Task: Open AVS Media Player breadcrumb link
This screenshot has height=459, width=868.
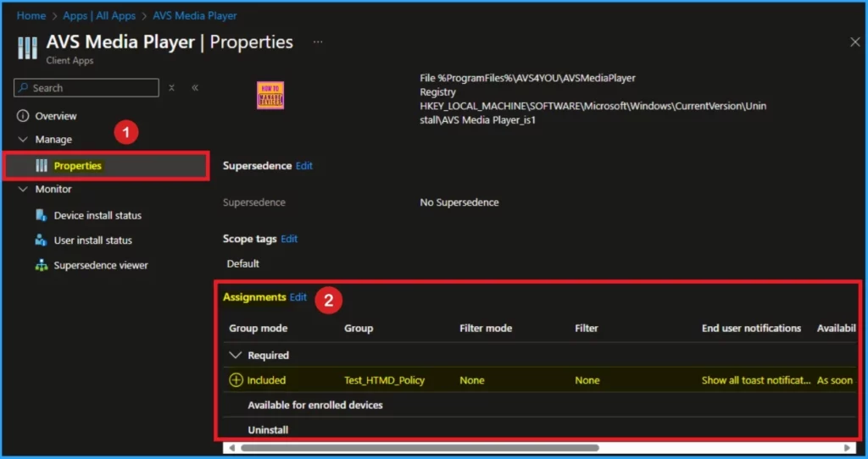Action: point(195,15)
